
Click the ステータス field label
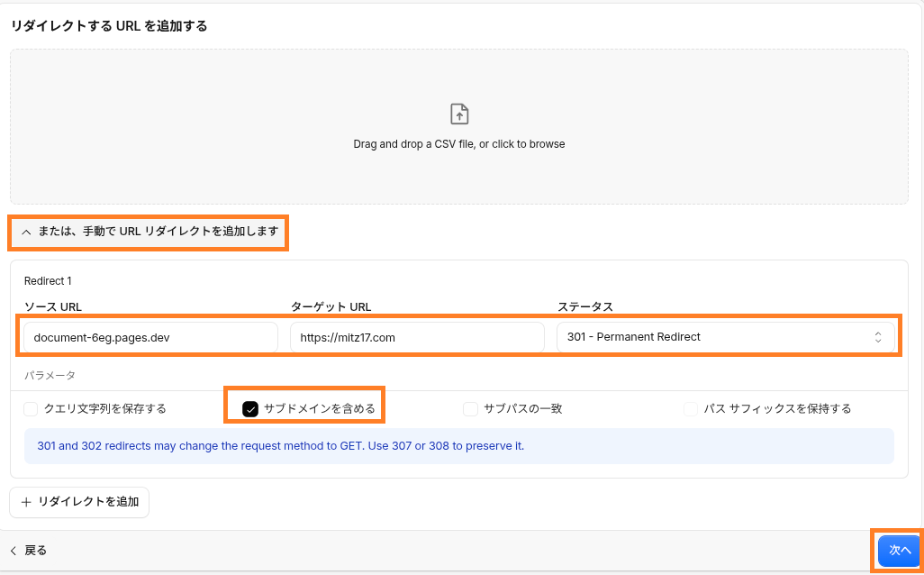[x=585, y=306]
